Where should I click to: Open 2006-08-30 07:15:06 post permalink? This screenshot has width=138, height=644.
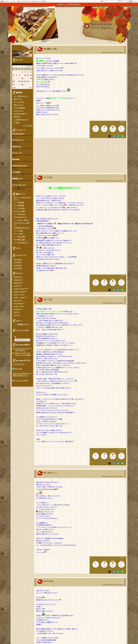tap(109, 52)
